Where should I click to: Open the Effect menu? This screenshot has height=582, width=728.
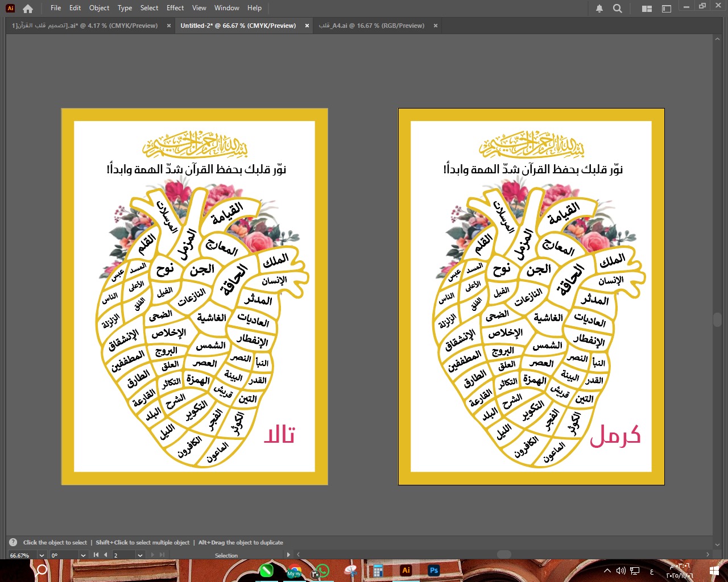[x=175, y=8]
